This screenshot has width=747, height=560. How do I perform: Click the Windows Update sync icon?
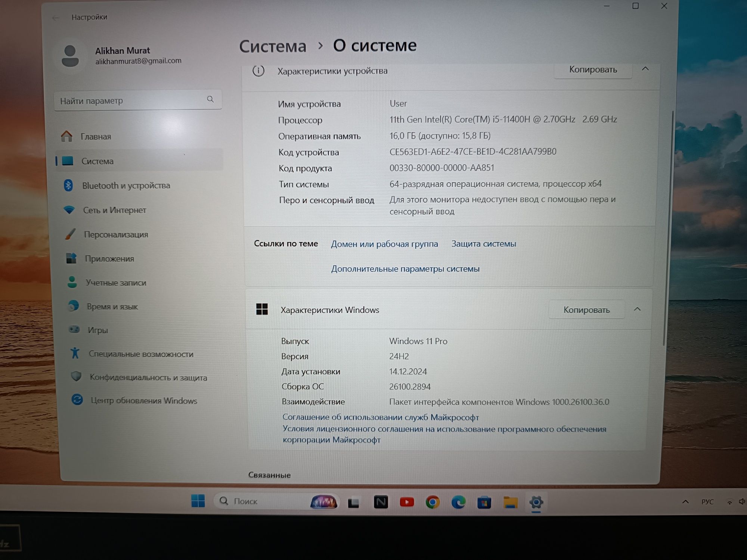(x=77, y=400)
